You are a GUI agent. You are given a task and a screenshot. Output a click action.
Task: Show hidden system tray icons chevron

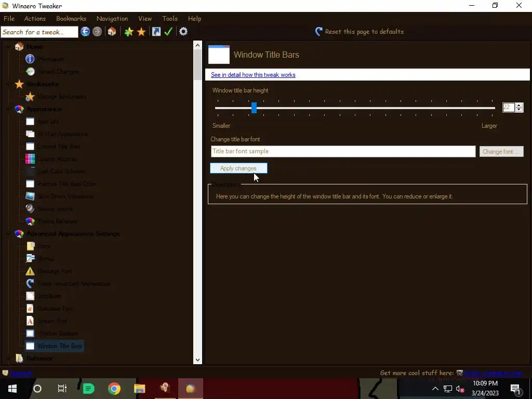(435, 389)
